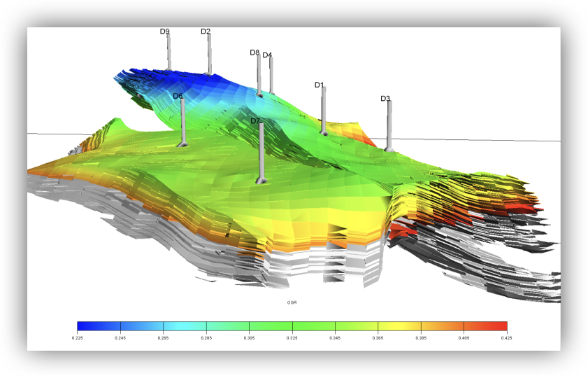The width and height of the screenshot is (588, 378).
Task: Click the D3 well label text
Action: tap(385, 99)
